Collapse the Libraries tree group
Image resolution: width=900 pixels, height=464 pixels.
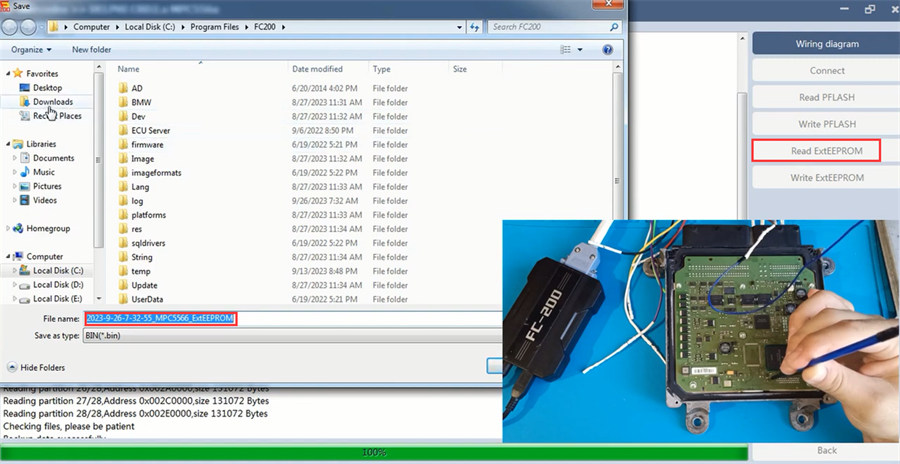pyautogui.click(x=8, y=144)
